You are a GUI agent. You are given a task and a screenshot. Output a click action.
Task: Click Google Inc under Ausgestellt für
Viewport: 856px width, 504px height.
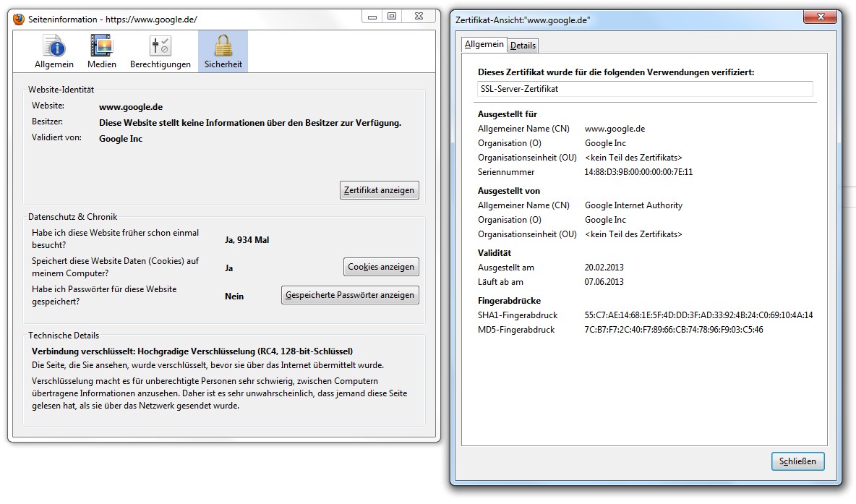tap(605, 143)
